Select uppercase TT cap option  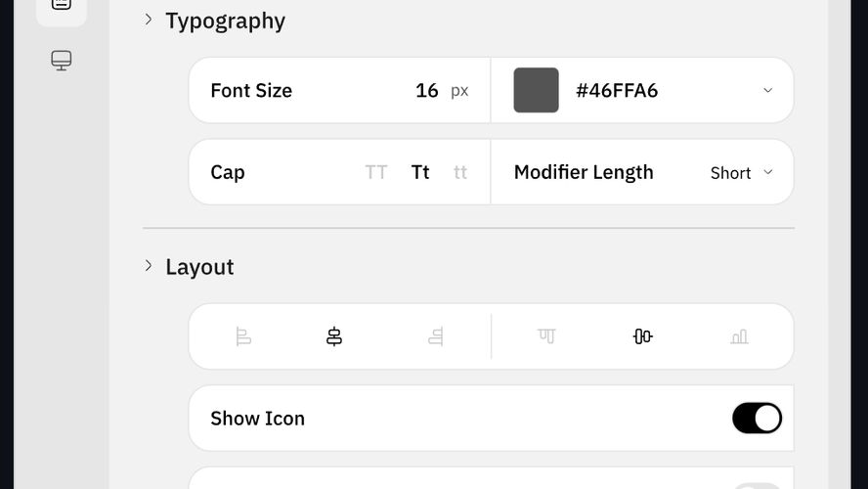point(376,172)
